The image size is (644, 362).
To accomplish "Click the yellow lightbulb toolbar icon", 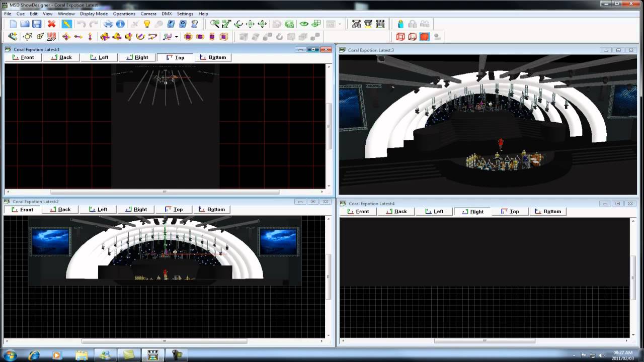I will pyautogui.click(x=147, y=24).
